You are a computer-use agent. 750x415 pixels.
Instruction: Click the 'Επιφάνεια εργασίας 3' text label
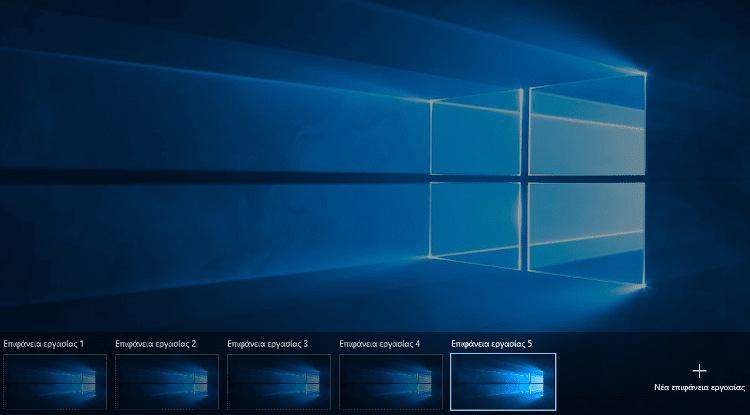point(268,344)
